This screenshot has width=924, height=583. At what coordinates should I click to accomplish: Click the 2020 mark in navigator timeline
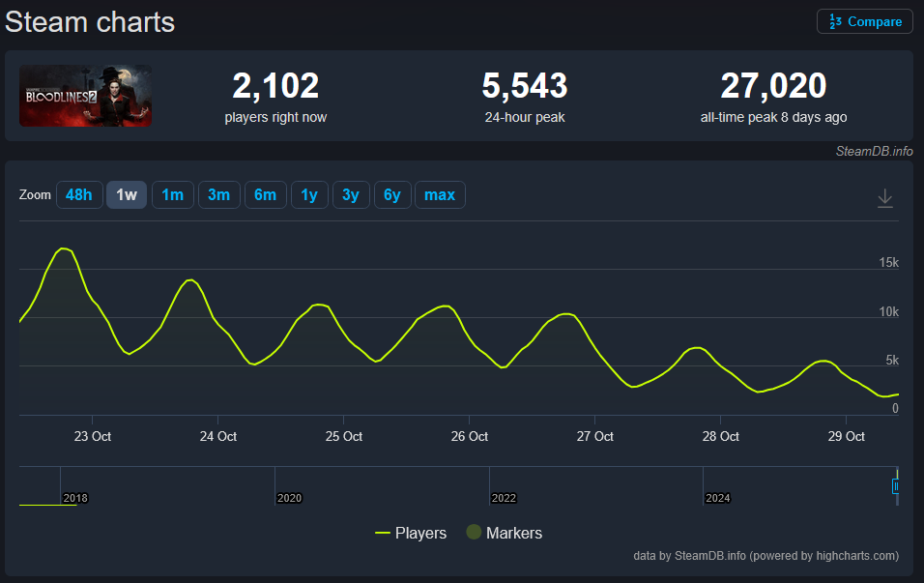click(289, 498)
